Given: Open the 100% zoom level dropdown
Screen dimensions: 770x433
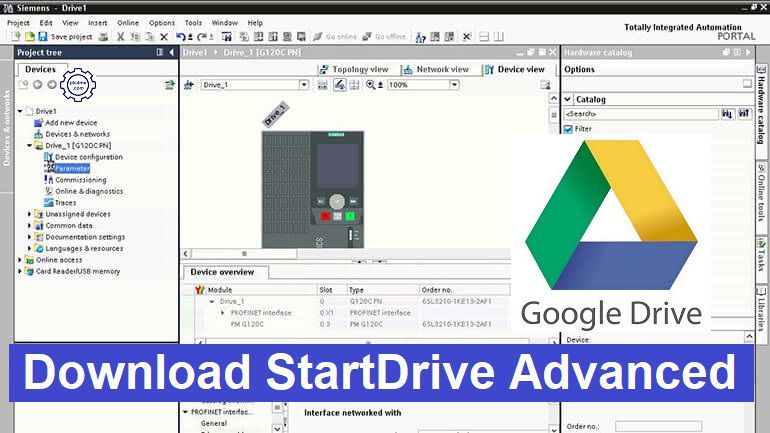Looking at the screenshot, I should pyautogui.click(x=433, y=85).
